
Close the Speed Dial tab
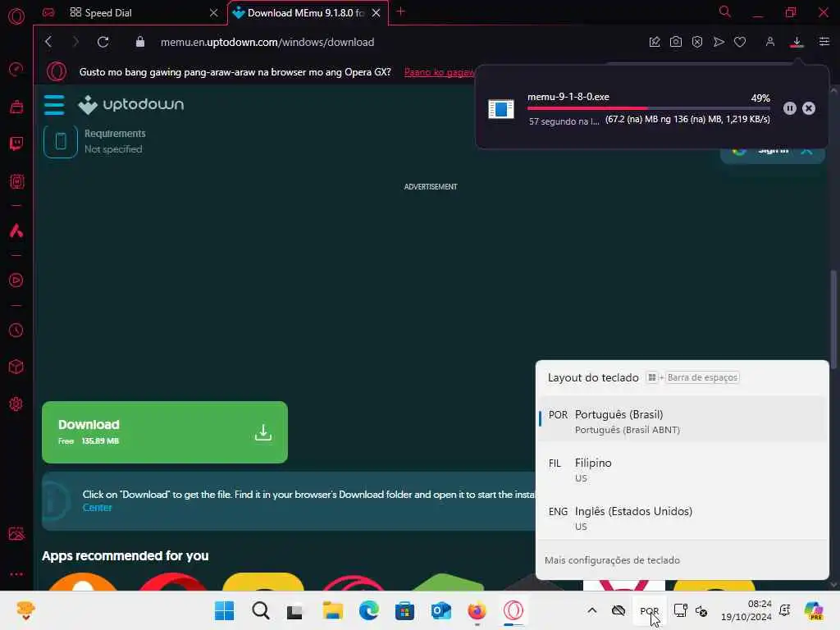214,13
